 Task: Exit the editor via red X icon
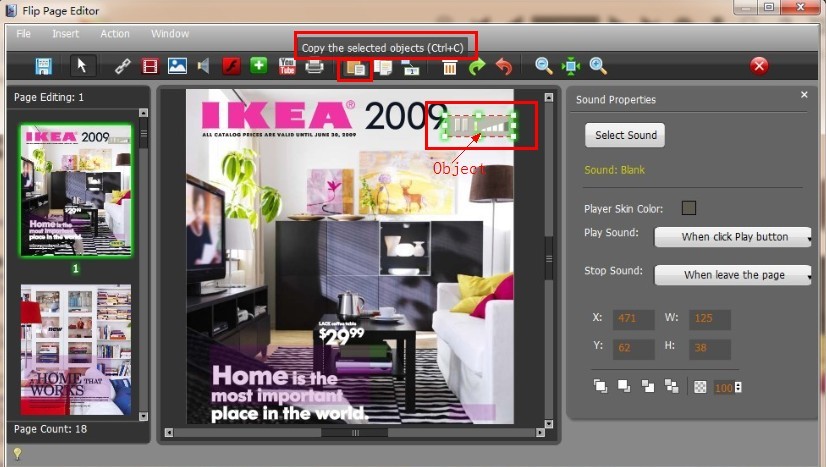(759, 66)
